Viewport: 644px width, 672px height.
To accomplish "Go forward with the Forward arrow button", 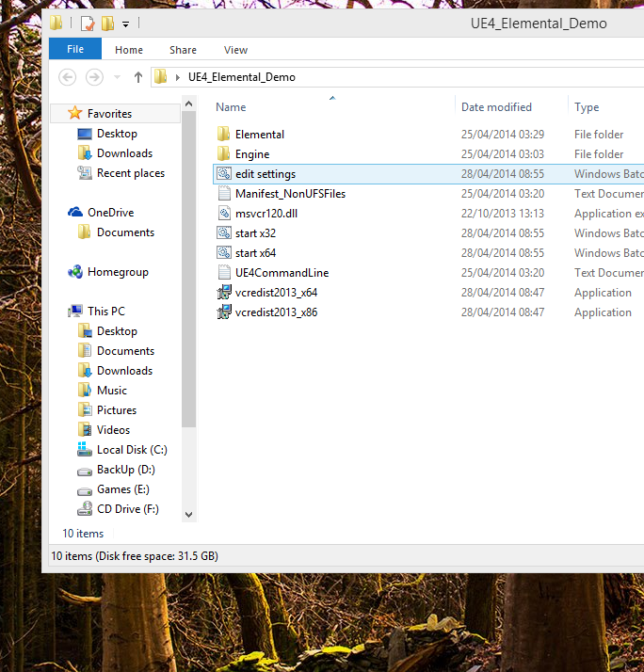I will pyautogui.click(x=94, y=77).
